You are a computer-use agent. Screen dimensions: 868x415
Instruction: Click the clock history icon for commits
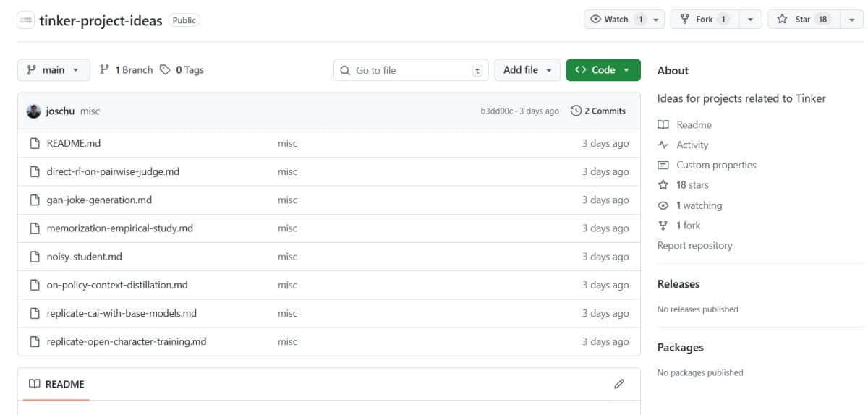pos(576,111)
